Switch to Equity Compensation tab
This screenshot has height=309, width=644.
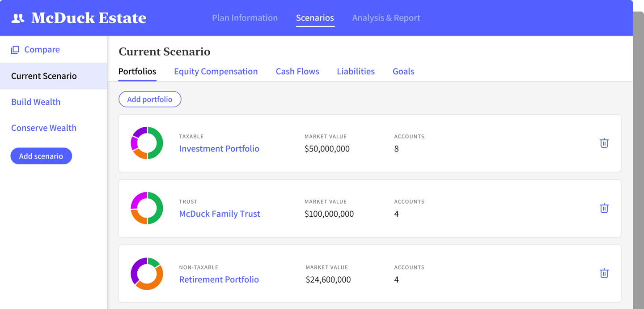pos(216,71)
